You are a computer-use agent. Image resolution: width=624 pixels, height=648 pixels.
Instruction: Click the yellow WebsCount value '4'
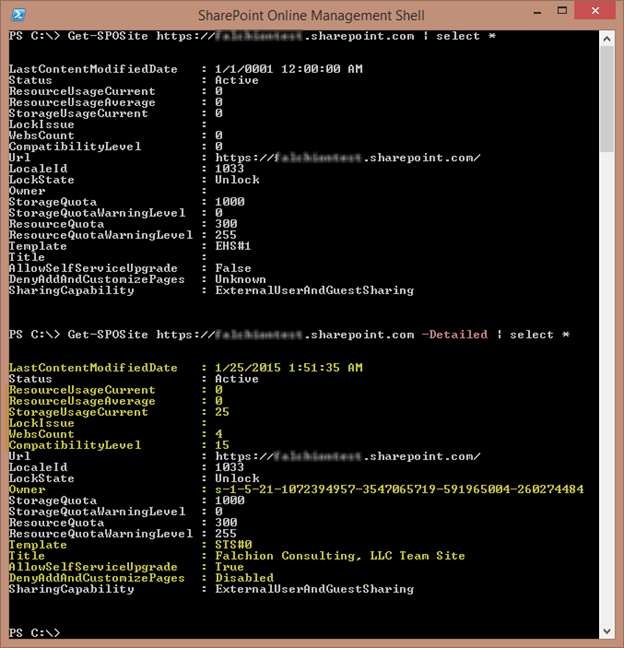pos(219,434)
